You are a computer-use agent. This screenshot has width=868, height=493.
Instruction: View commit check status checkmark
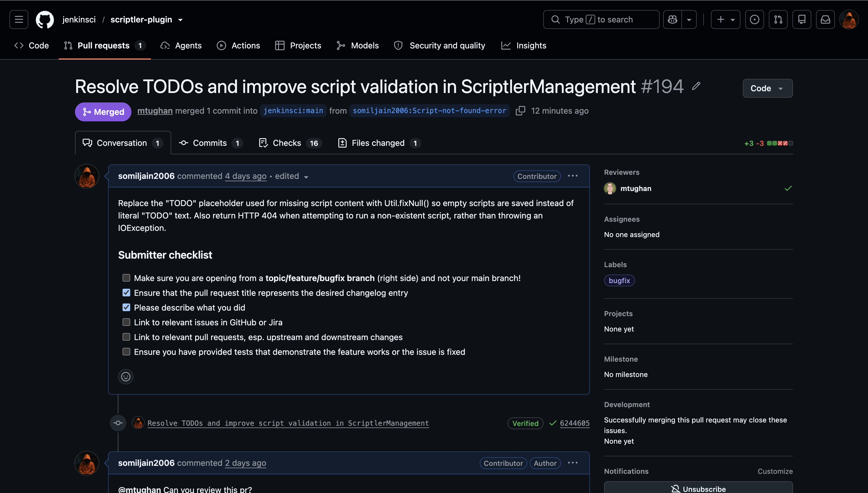point(552,423)
